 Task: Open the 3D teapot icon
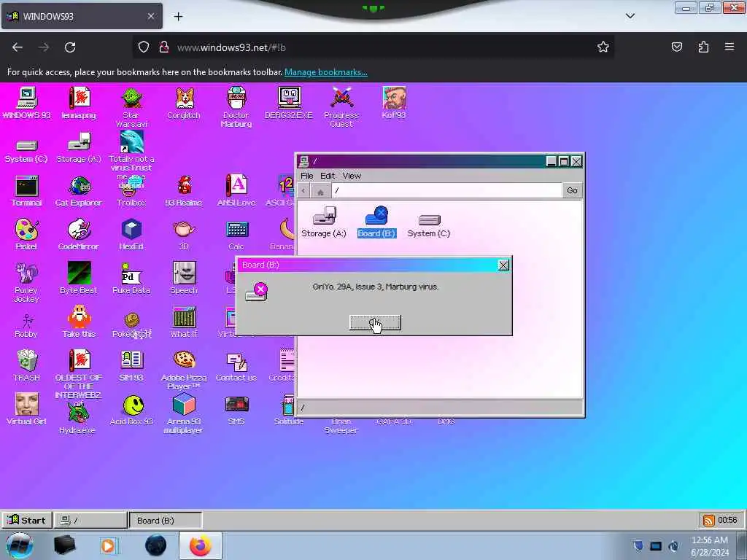click(184, 235)
